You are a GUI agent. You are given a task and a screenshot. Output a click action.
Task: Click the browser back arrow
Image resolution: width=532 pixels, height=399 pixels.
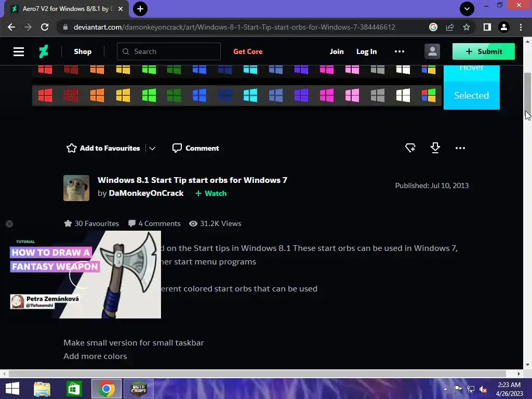pyautogui.click(x=11, y=27)
